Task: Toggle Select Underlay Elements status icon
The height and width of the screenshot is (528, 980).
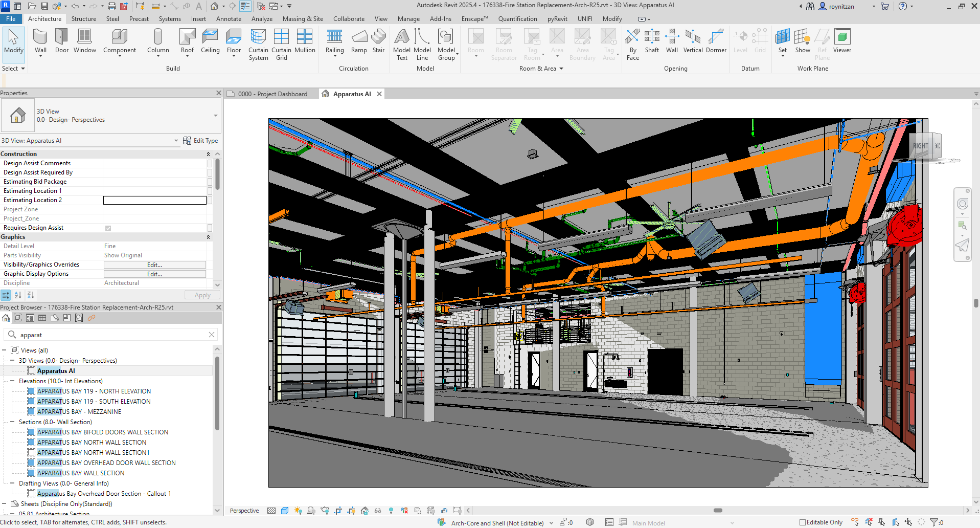Action: coord(869,522)
